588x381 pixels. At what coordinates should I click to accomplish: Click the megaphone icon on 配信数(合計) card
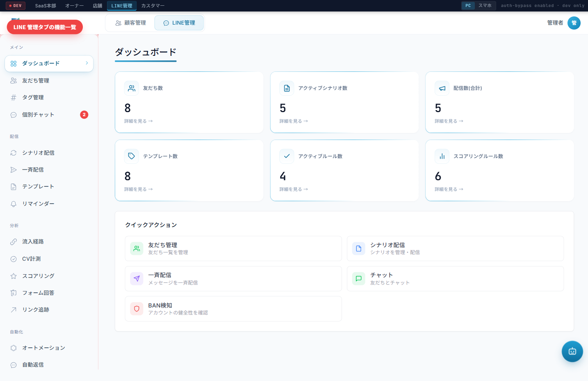[442, 88]
